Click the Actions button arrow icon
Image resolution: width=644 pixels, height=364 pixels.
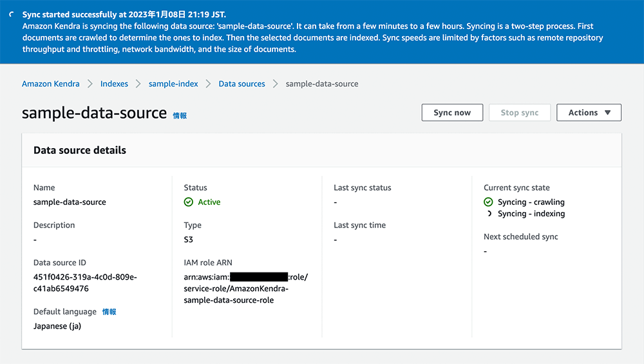tap(608, 113)
